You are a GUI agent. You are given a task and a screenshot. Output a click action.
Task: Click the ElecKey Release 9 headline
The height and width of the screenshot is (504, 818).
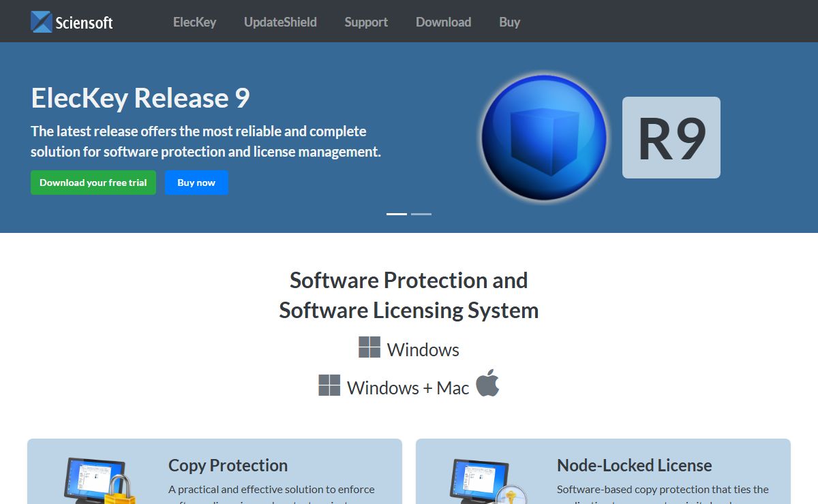pyautogui.click(x=140, y=98)
